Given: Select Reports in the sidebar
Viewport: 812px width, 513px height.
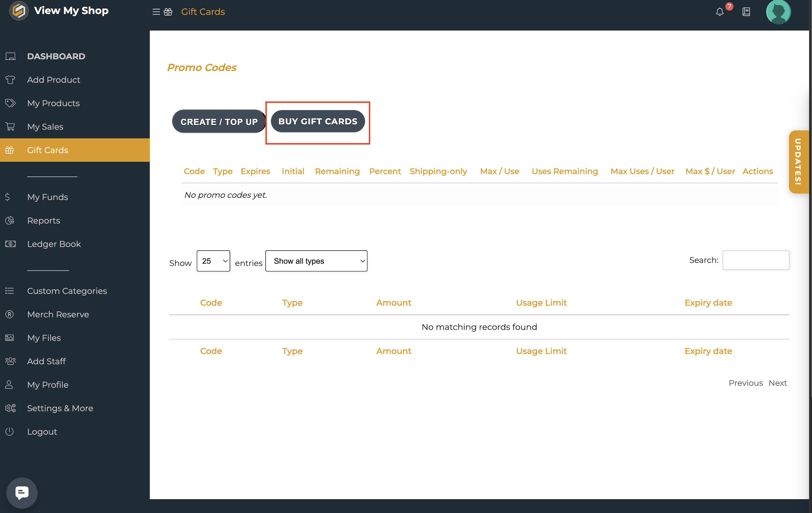Looking at the screenshot, I should coord(43,220).
